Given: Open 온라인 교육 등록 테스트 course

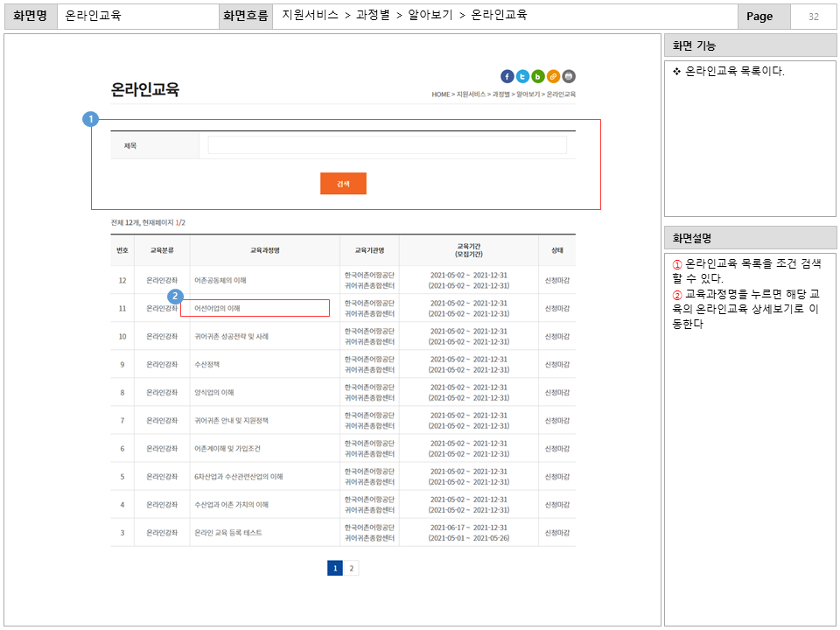Looking at the screenshot, I should (x=227, y=533).
